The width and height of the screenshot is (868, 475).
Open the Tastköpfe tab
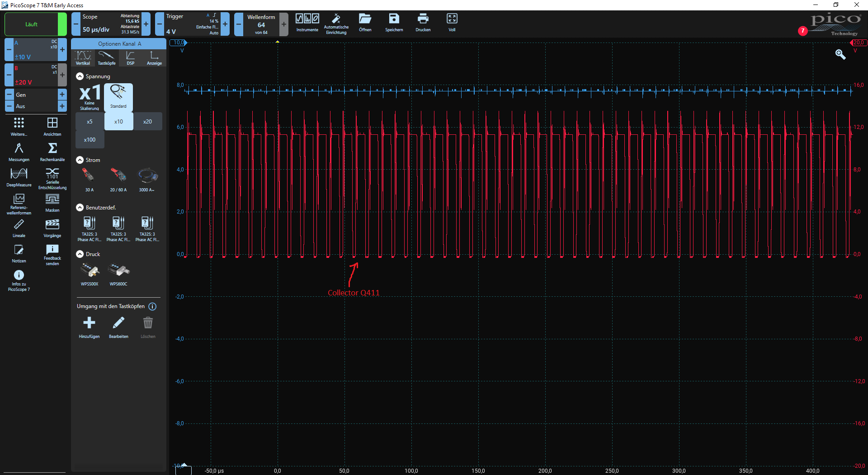pos(107,58)
